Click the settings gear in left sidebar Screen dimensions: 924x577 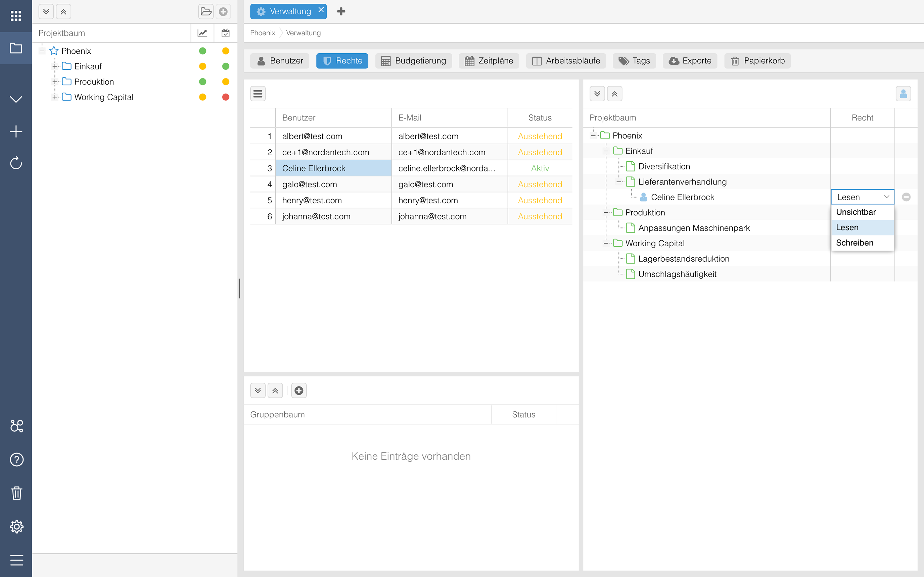tap(16, 527)
